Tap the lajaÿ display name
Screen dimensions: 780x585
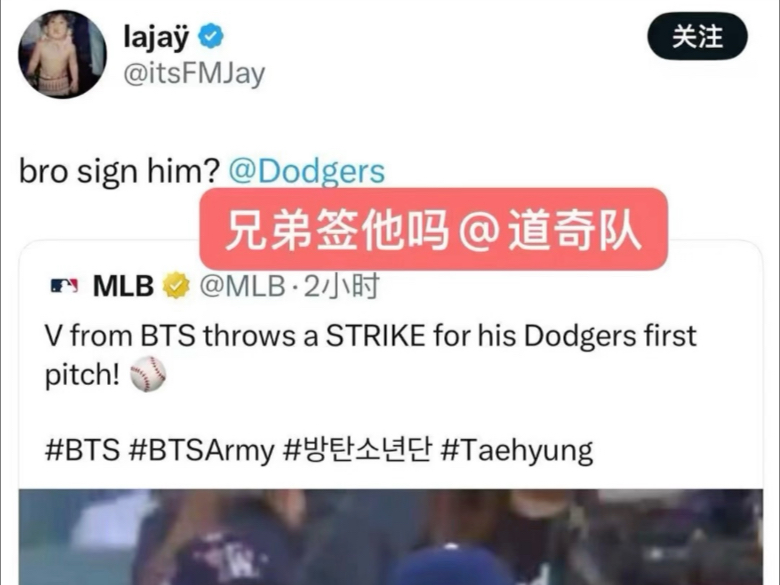pyautogui.click(x=157, y=37)
